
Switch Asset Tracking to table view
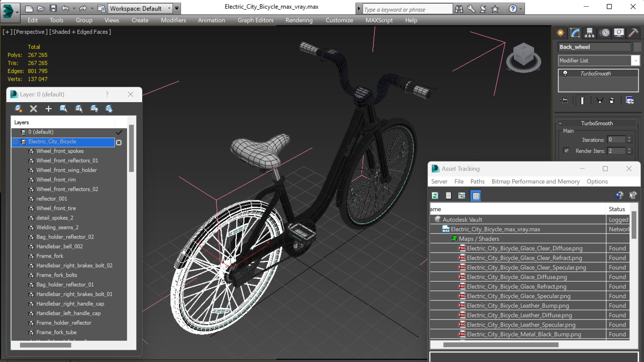coord(476,196)
